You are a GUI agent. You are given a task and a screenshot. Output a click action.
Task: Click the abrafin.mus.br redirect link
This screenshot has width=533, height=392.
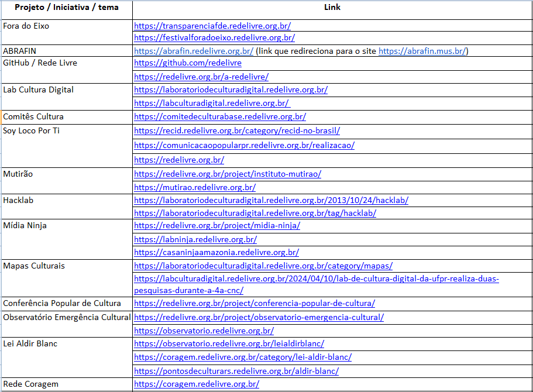pyautogui.click(x=422, y=51)
